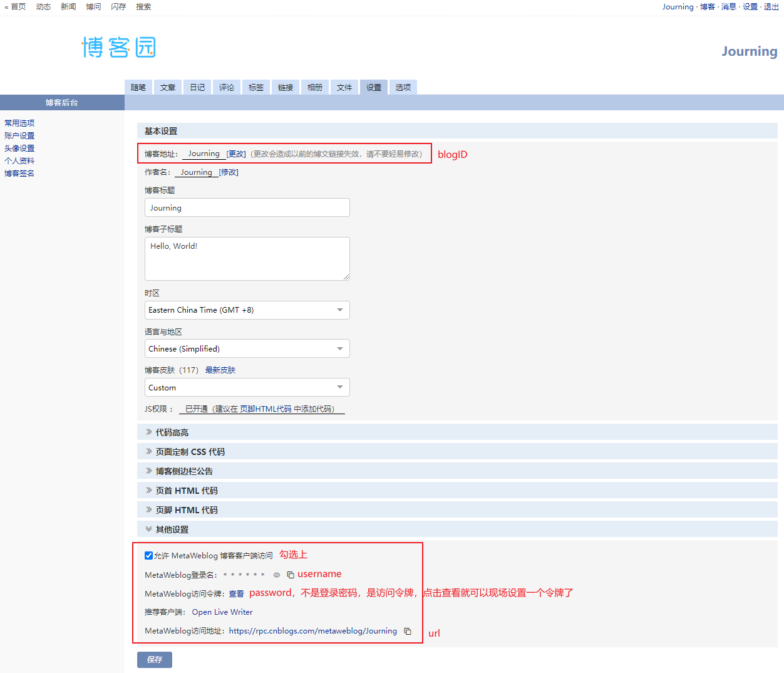
Task: Click the MetaWeblog URL text https://rpc.cnblogs.com/metaweblog/Journing
Action: (x=313, y=631)
